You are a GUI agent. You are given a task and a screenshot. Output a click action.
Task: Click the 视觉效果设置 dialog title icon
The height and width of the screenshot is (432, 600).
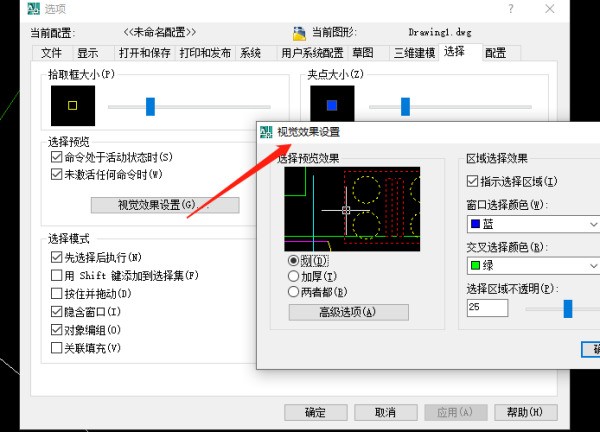pos(267,133)
